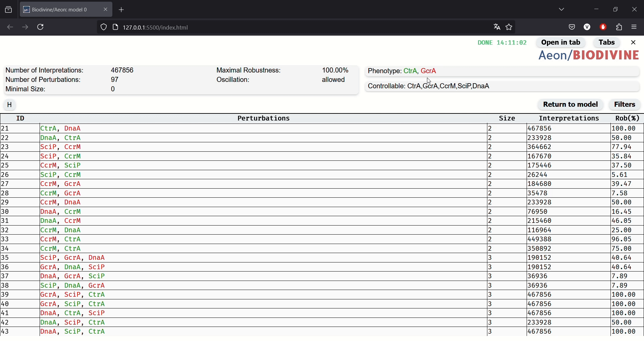Reload the current page
Screen dimensions: 644x341
coord(41,27)
